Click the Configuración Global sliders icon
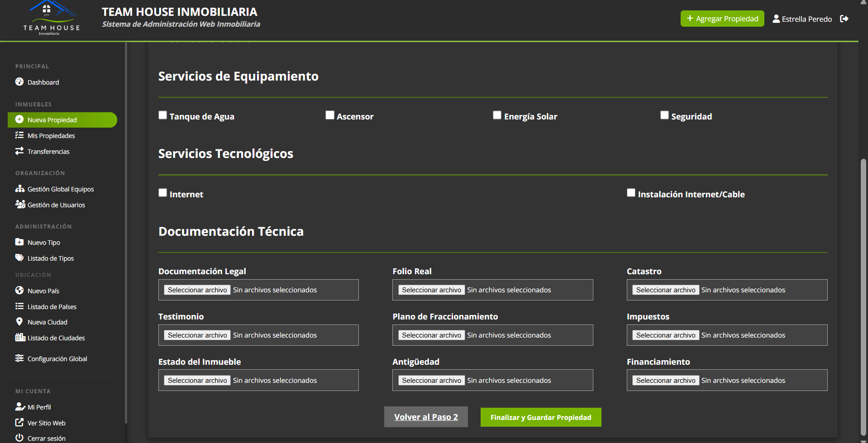This screenshot has width=868, height=443. 19,358
